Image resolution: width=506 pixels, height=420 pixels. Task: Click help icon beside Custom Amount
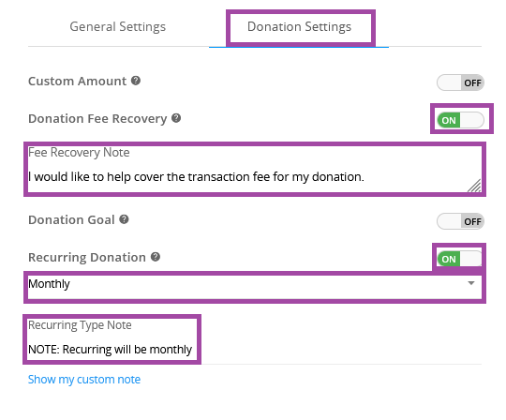coord(136,81)
